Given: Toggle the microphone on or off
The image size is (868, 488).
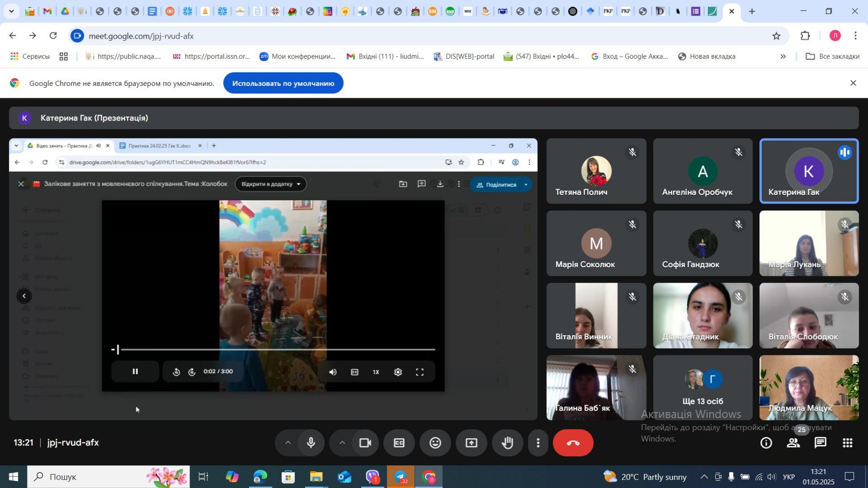Looking at the screenshot, I should pyautogui.click(x=311, y=443).
